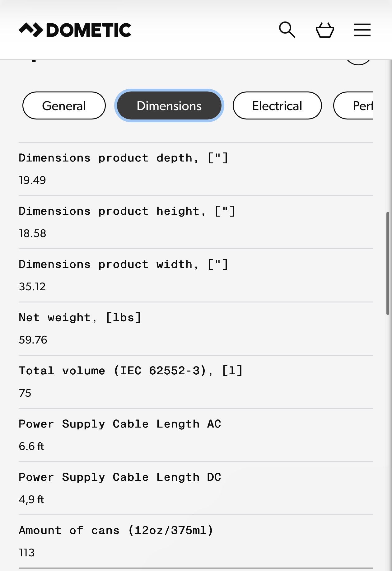Viewport: 392px width, 571px height.
Task: Open the search magnifier icon
Action: coord(287,30)
